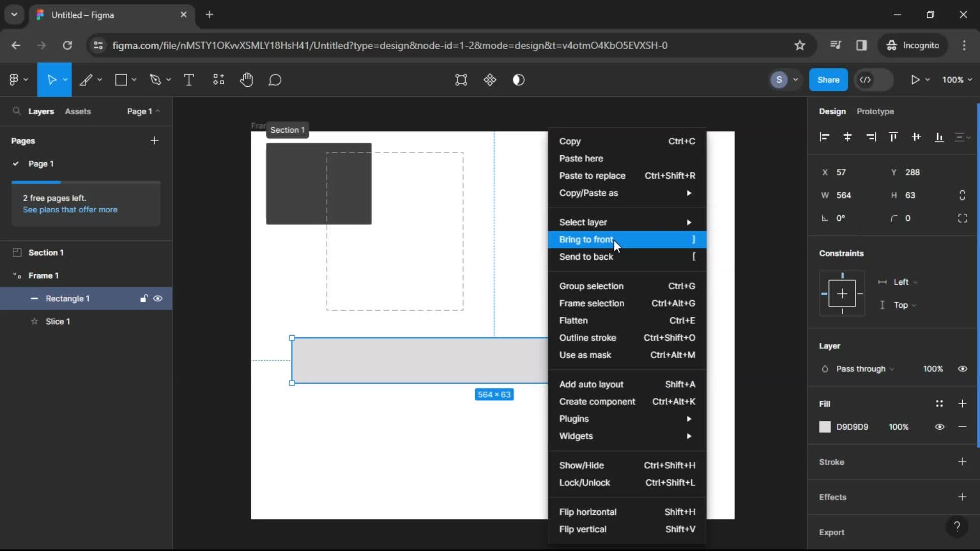The width and height of the screenshot is (980, 551).
Task: Expand Frame 1 layer tree item
Action: click(x=15, y=275)
